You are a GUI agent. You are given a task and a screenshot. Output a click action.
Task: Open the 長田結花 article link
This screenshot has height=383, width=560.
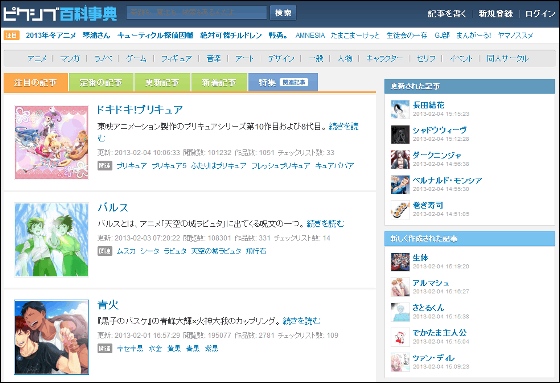[429, 105]
